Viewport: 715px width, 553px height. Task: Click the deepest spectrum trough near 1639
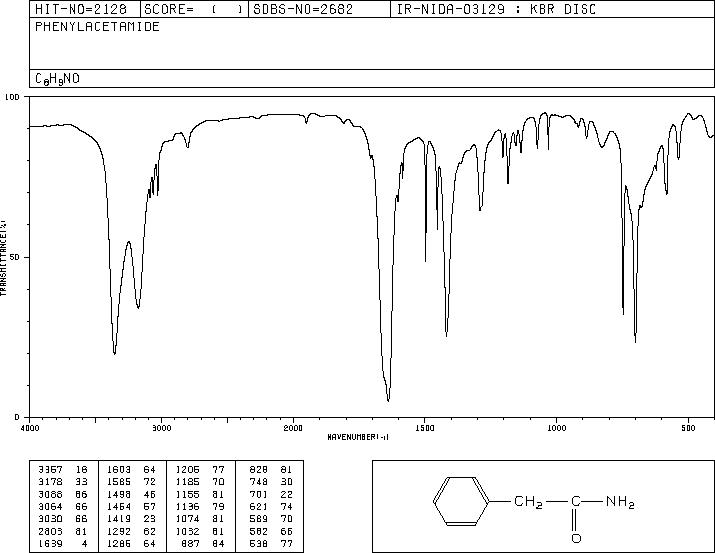[388, 399]
